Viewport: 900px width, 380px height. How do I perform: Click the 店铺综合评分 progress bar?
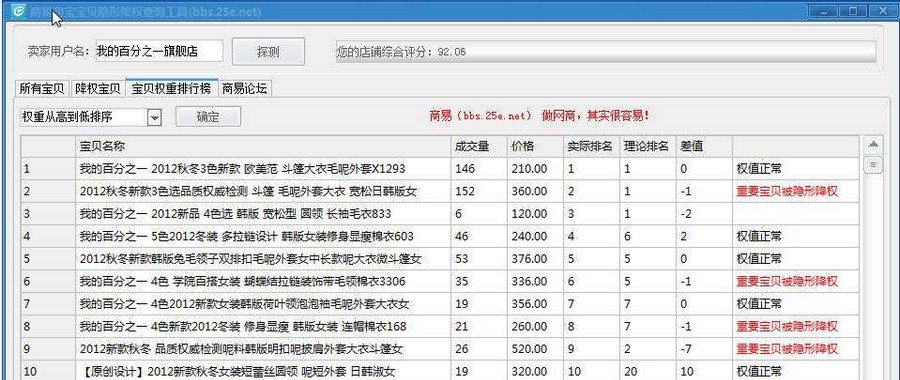[x=606, y=52]
